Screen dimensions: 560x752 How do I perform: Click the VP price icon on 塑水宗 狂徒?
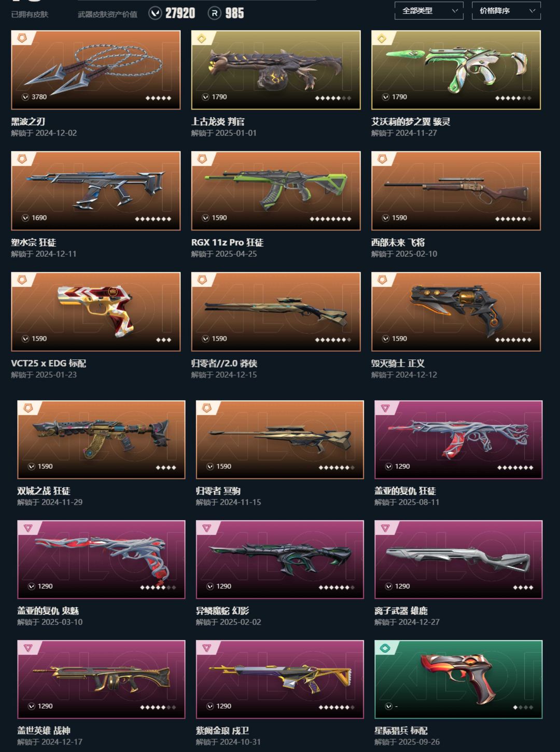(x=25, y=218)
